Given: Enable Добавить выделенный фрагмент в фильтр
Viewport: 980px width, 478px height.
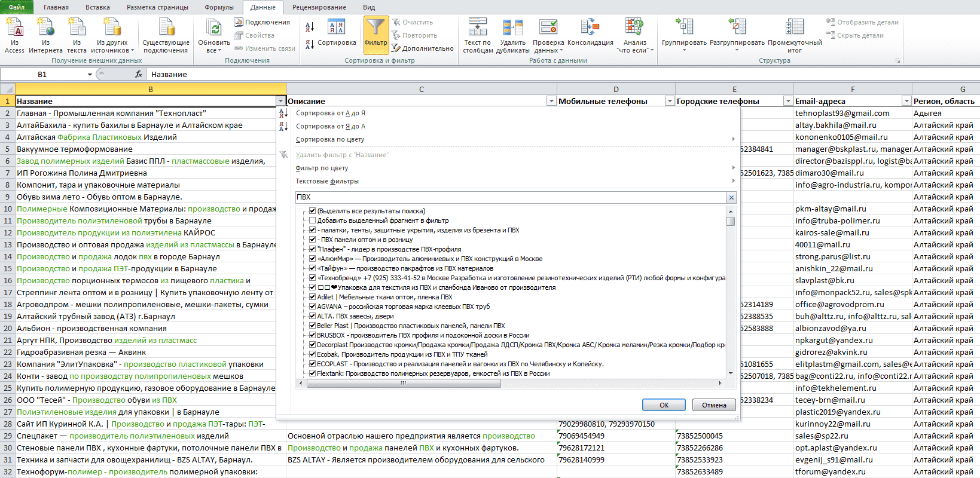Looking at the screenshot, I should point(312,220).
